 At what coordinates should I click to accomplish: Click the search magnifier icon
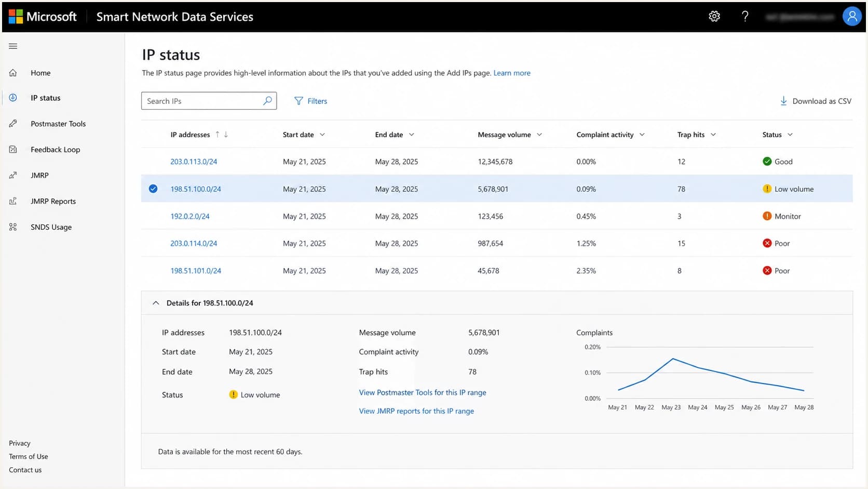click(267, 101)
